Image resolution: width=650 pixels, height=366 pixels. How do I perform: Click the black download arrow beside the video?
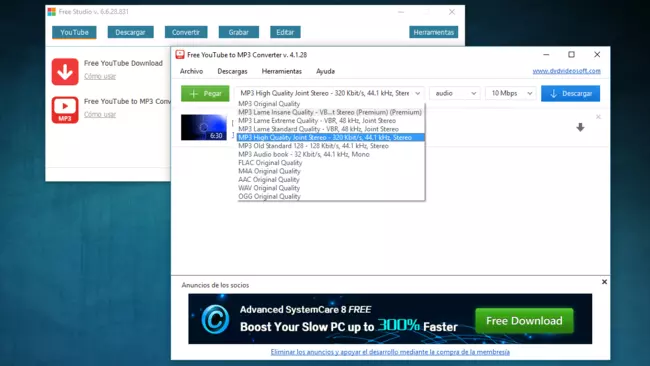pos(580,128)
